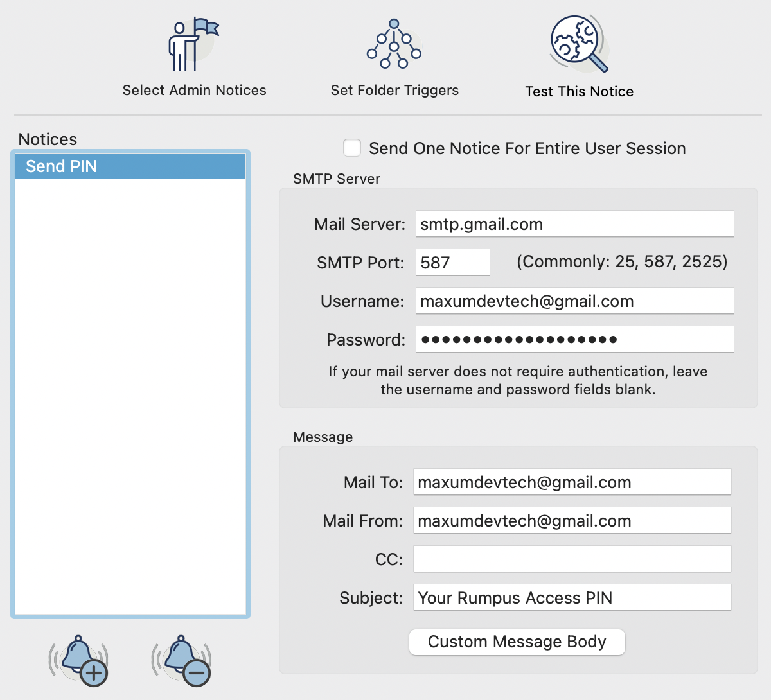Click the 'Select Admin Notices' text label
Image resolution: width=771 pixels, height=700 pixels.
pos(194,91)
